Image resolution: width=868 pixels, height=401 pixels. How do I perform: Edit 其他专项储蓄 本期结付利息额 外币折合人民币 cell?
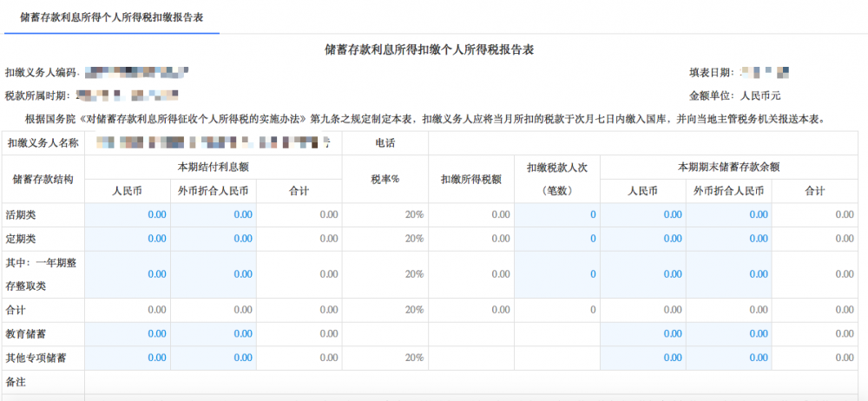[x=214, y=358]
